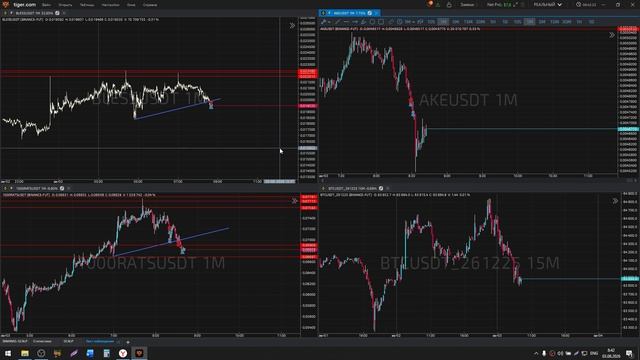Click the clock time indicator in top bar
640x360 pixels.
[x=586, y=5]
